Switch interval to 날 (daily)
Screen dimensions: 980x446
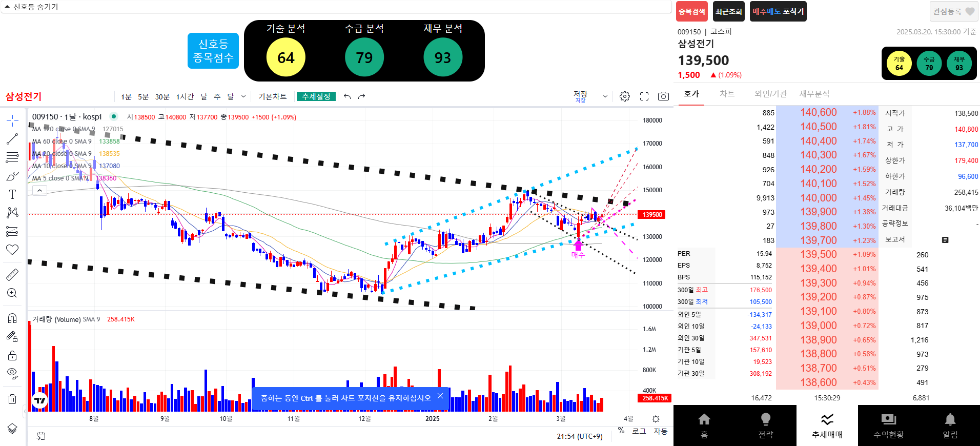click(204, 96)
